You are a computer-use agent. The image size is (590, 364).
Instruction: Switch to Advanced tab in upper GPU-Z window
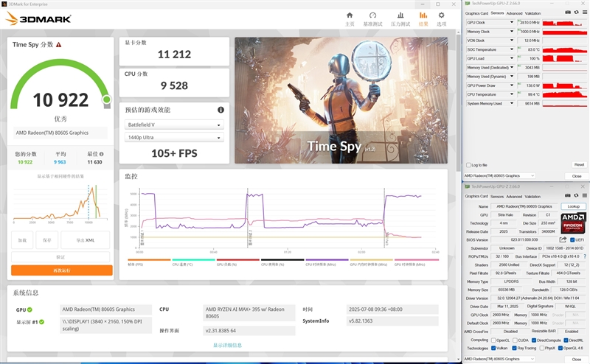pyautogui.click(x=514, y=13)
